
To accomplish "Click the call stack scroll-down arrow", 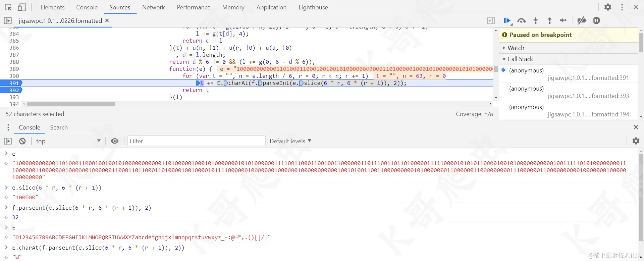I will tap(641, 117).
